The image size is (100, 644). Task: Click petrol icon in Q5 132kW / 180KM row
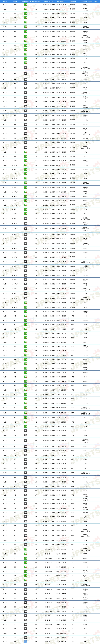tap(26, 554)
